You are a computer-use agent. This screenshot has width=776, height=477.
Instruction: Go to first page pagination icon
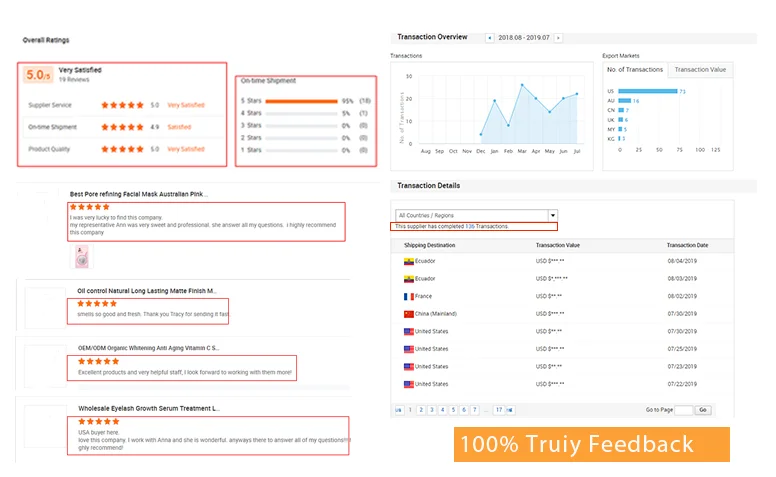point(400,410)
